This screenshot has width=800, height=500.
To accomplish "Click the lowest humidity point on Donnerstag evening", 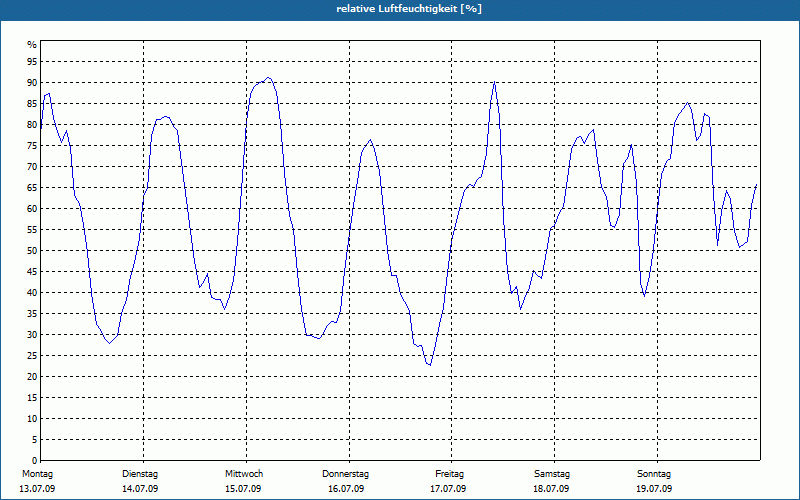I will 430,365.
